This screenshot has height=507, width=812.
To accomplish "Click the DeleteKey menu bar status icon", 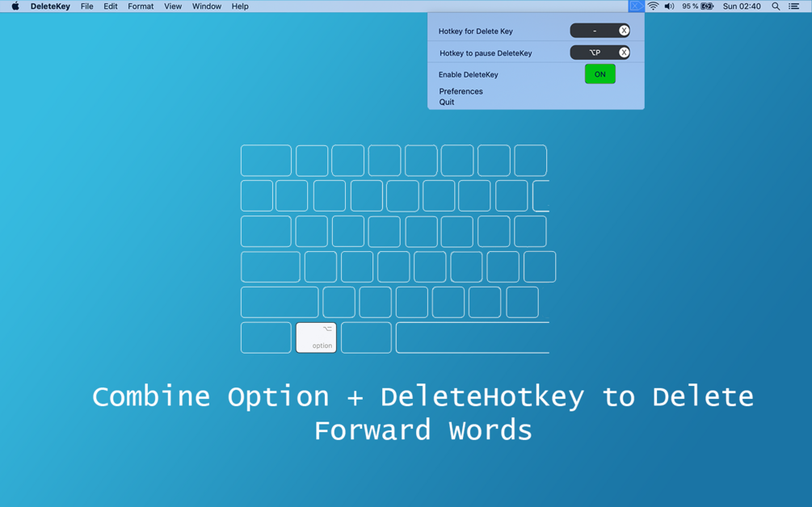I will pyautogui.click(x=637, y=6).
